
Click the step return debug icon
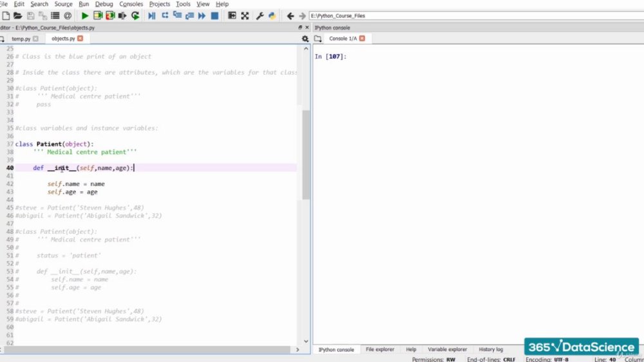coord(189,15)
